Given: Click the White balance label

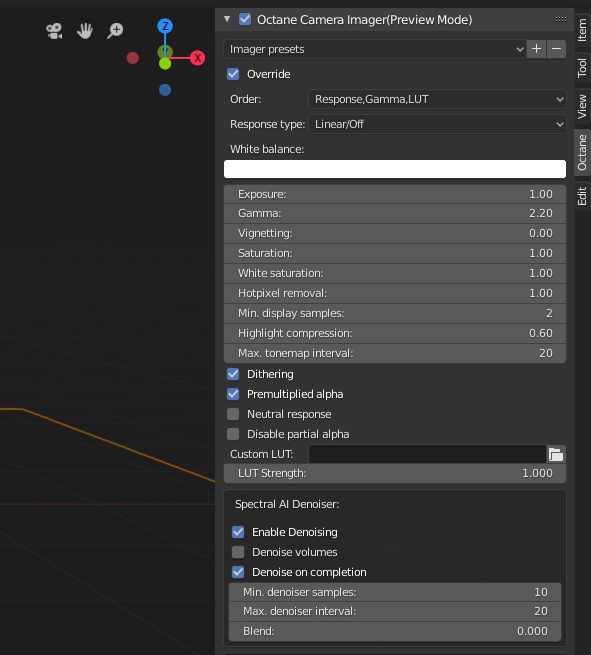Looking at the screenshot, I should pos(267,149).
